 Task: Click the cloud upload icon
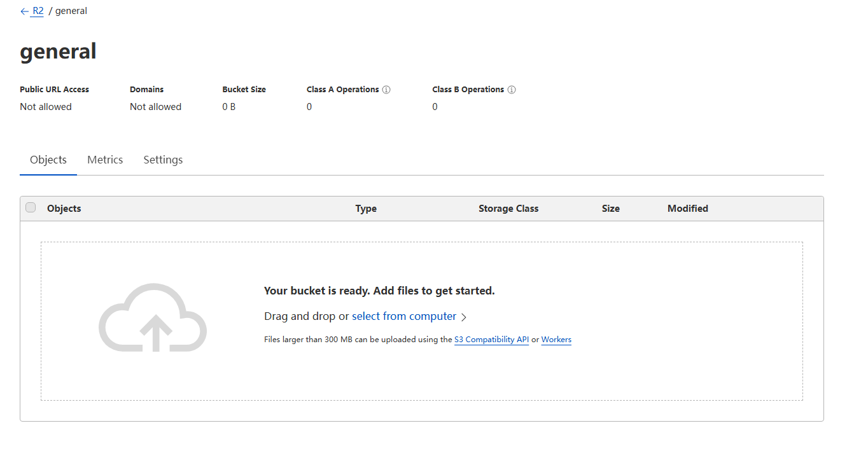tap(153, 317)
